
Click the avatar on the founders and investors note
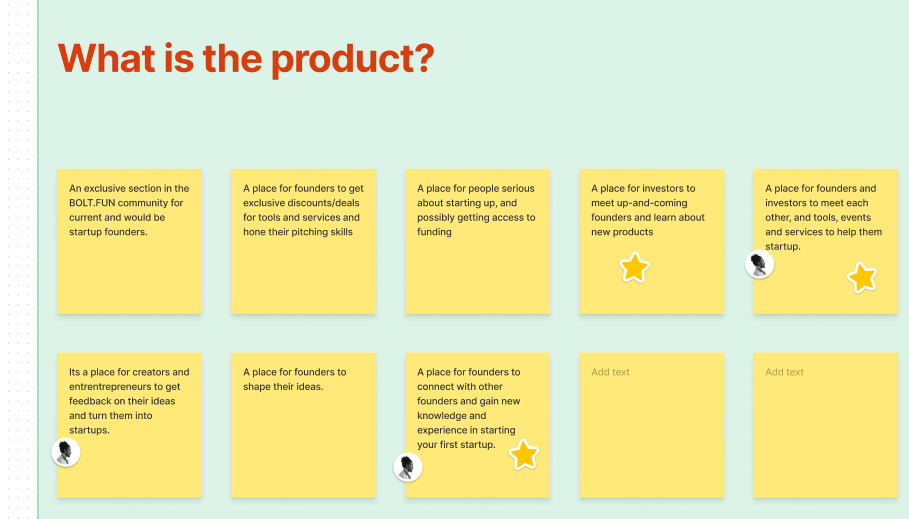[x=759, y=264]
